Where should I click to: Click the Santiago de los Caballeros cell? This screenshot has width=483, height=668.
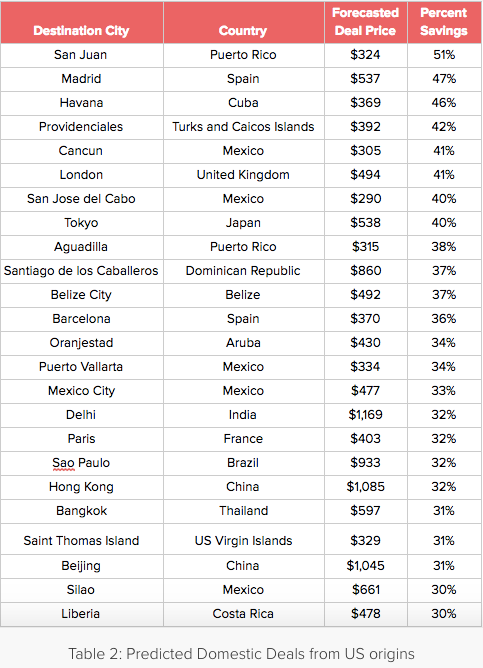[81, 271]
